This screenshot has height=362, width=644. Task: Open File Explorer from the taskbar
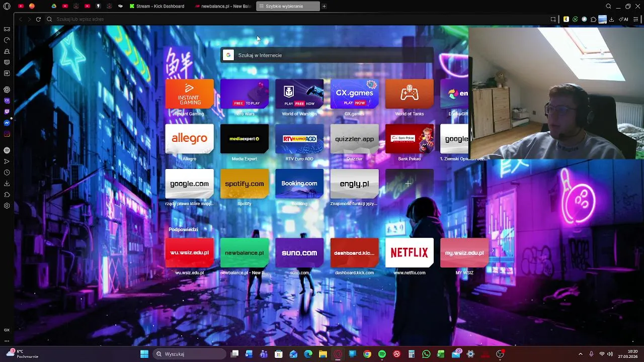tap(323, 354)
